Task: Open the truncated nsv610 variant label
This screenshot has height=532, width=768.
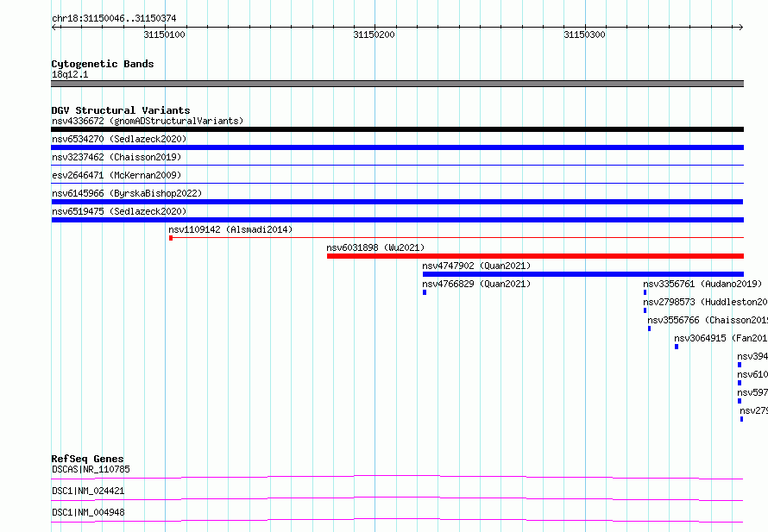Action: 752,374
